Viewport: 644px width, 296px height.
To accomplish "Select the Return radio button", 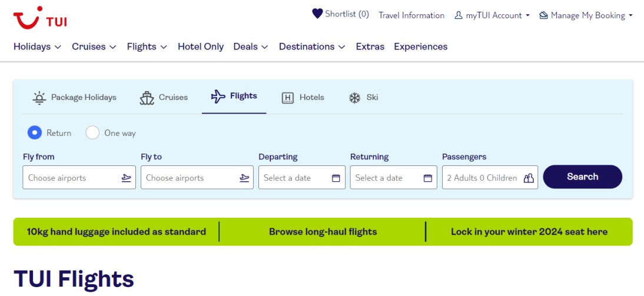I will pyautogui.click(x=35, y=132).
